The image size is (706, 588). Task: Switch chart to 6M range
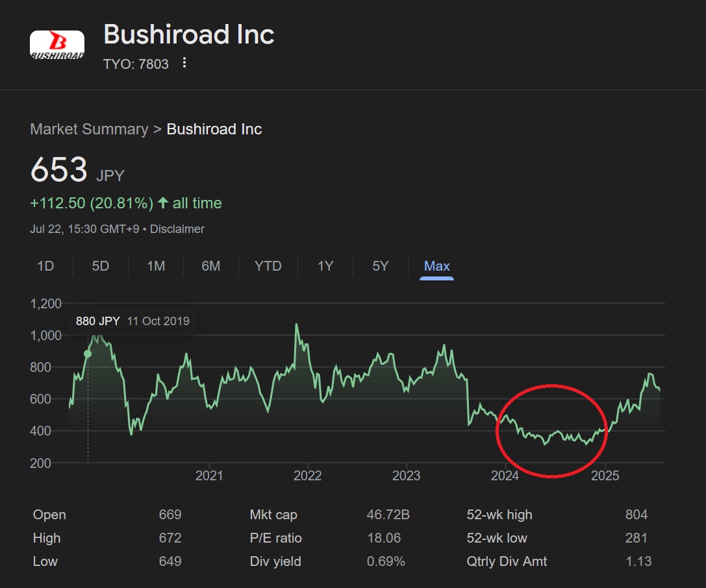210,266
